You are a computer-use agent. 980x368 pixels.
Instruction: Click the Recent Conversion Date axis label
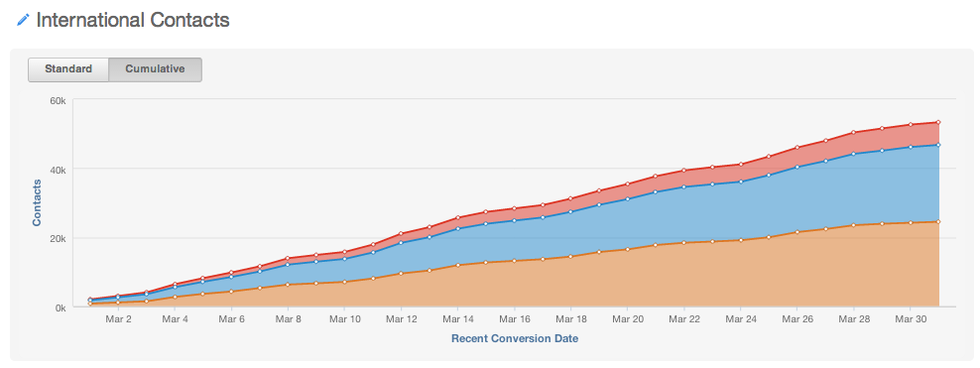pyautogui.click(x=515, y=339)
